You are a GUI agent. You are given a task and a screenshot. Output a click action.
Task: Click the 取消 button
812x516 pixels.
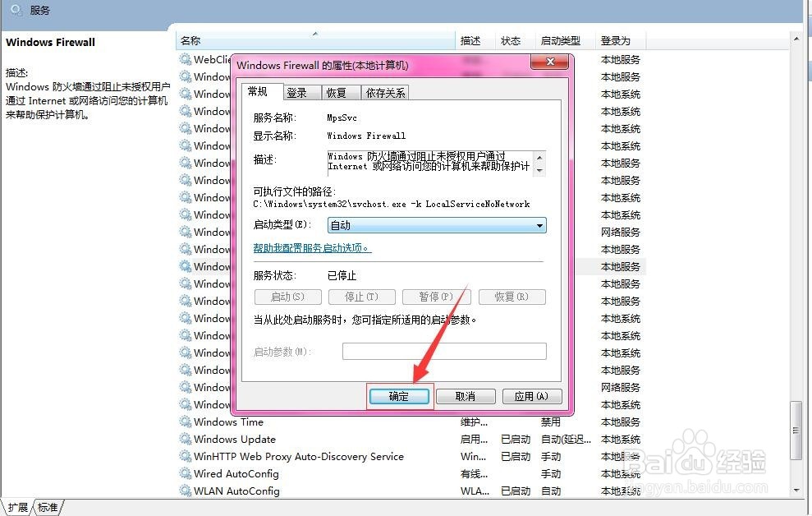click(466, 396)
